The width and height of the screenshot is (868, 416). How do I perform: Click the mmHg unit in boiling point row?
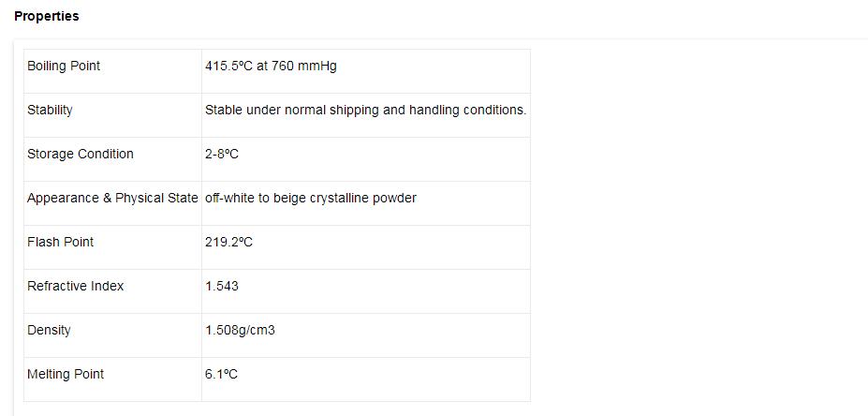317,66
